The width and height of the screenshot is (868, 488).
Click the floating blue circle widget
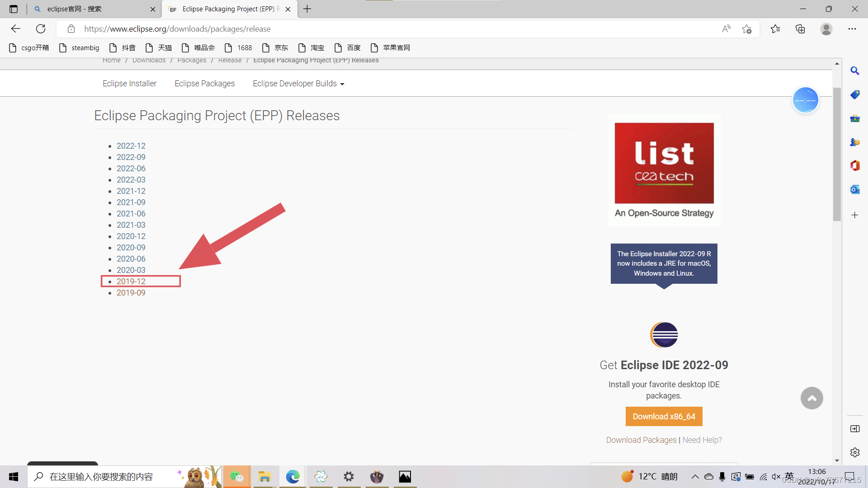coord(806,100)
